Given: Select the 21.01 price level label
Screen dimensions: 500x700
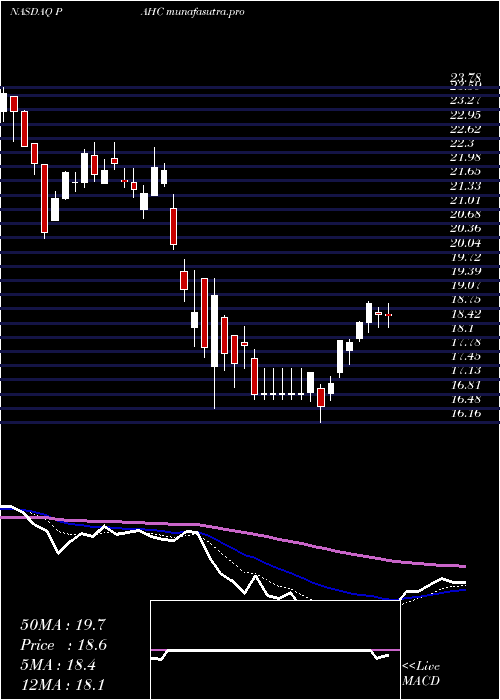Looking at the screenshot, I should click(467, 200).
